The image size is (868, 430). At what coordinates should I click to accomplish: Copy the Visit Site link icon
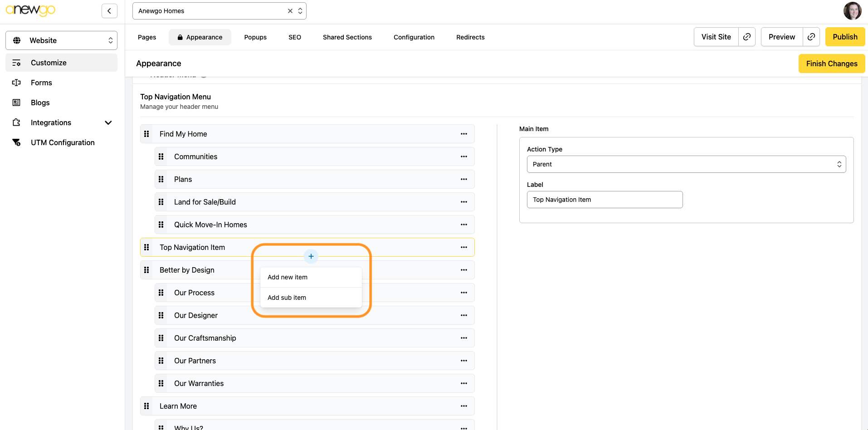click(x=747, y=37)
